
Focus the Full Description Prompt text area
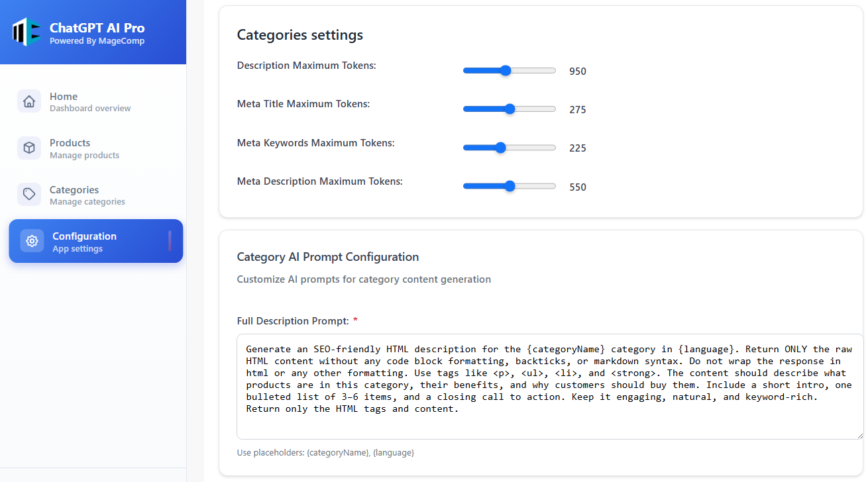click(x=549, y=386)
